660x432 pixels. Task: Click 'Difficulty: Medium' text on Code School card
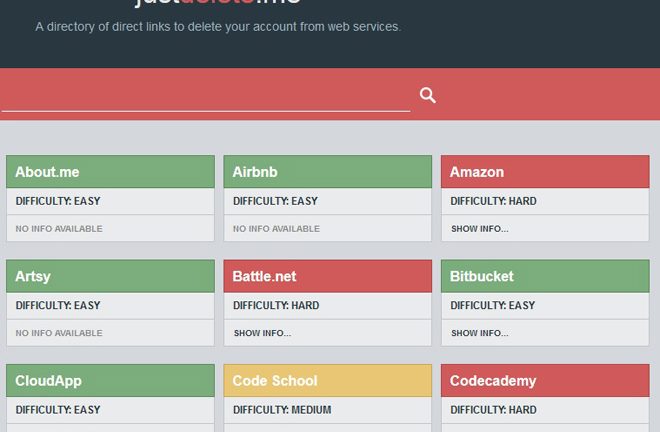(282, 410)
